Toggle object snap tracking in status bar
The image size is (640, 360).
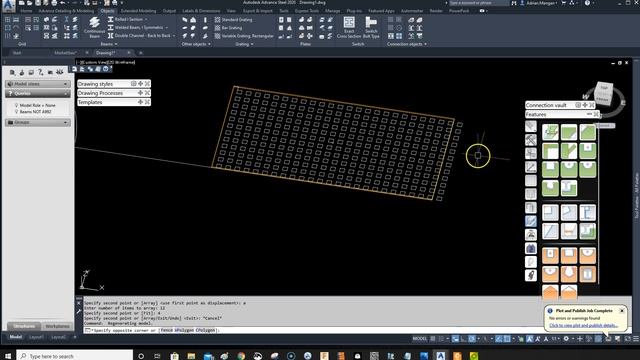point(499,339)
